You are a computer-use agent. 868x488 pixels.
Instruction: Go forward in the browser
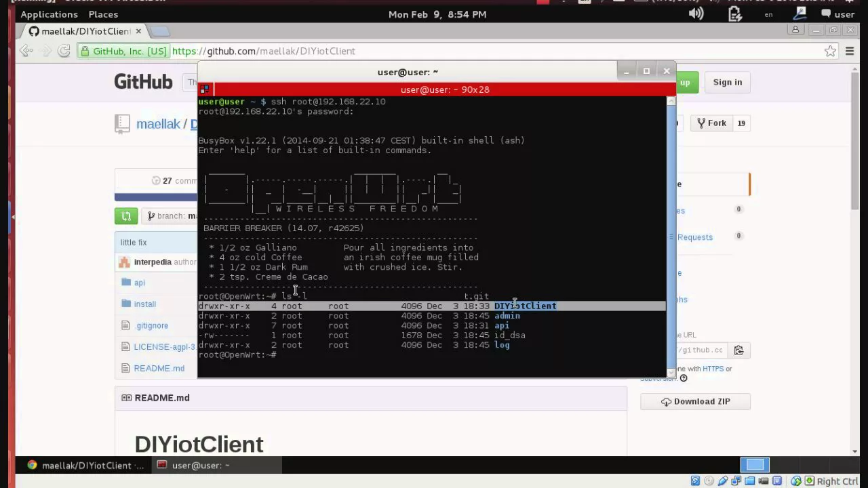[46, 51]
